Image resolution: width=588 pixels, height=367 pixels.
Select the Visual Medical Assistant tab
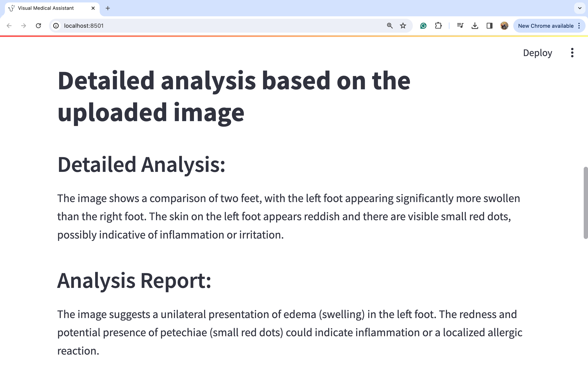46,8
